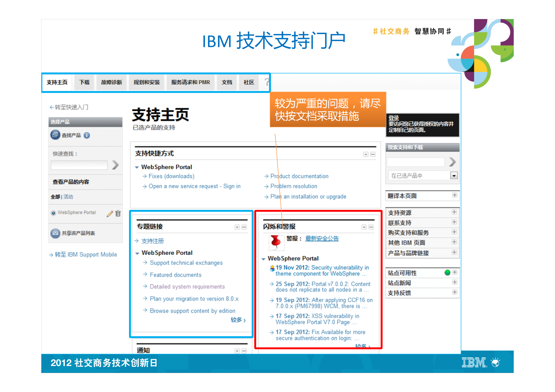Open the 在已选产品中 dropdown

coord(454,176)
